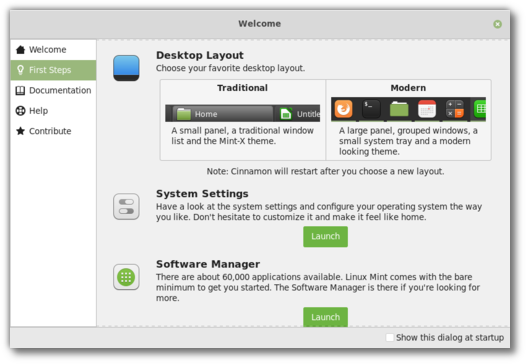Click the System Settings description paragraph
526x364 pixels.
(x=319, y=212)
